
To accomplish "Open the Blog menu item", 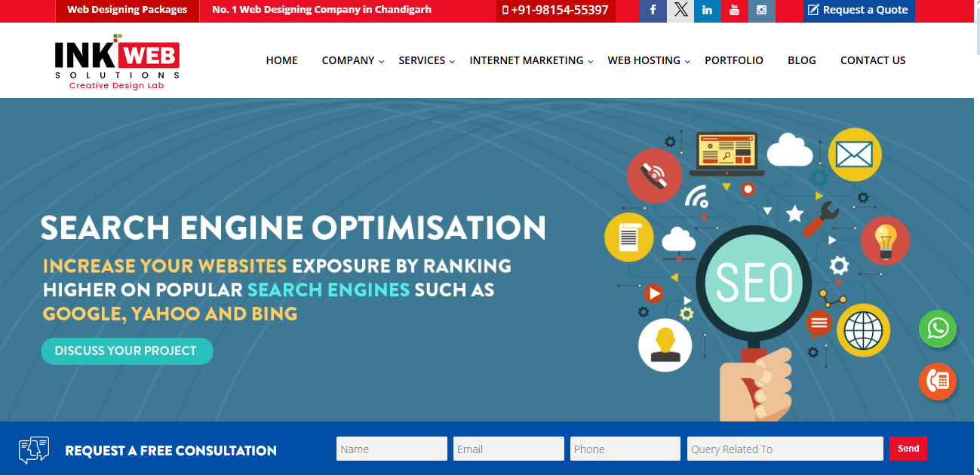I will click(801, 60).
